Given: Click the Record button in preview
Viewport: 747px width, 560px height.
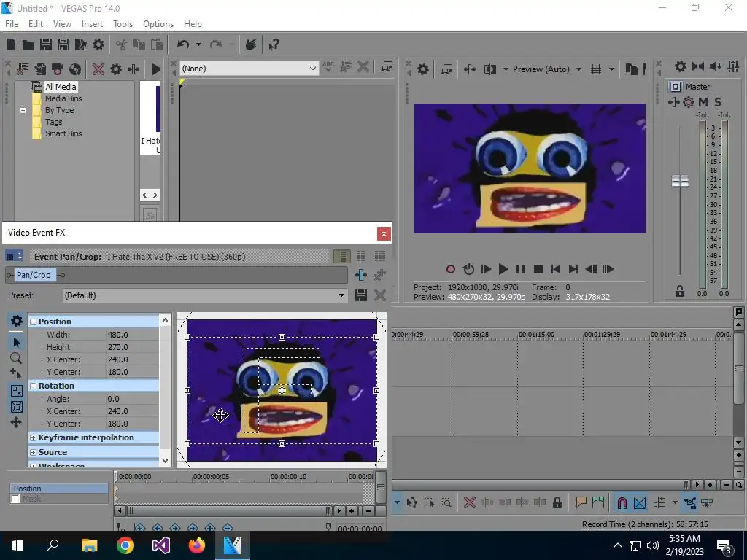Looking at the screenshot, I should pyautogui.click(x=450, y=269).
